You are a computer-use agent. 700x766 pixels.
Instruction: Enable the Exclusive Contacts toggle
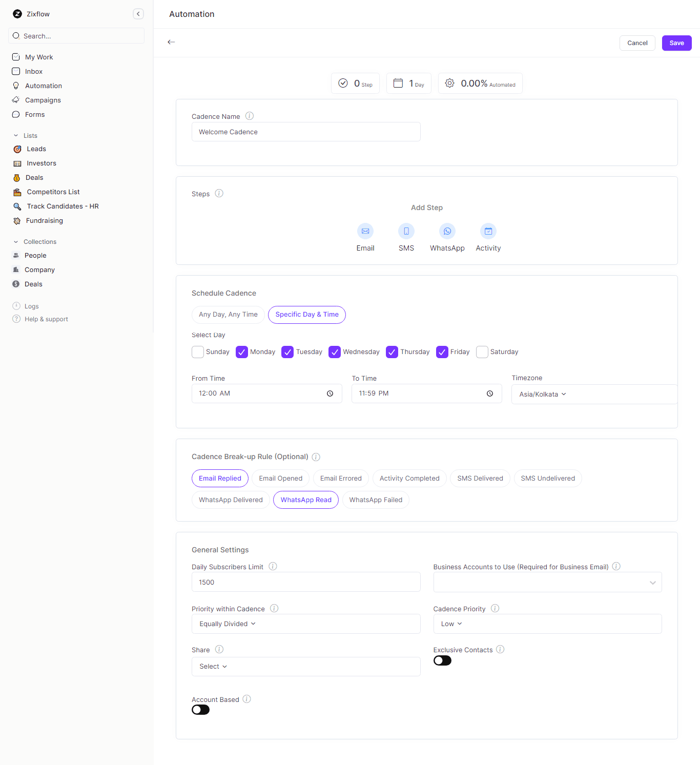tap(442, 660)
